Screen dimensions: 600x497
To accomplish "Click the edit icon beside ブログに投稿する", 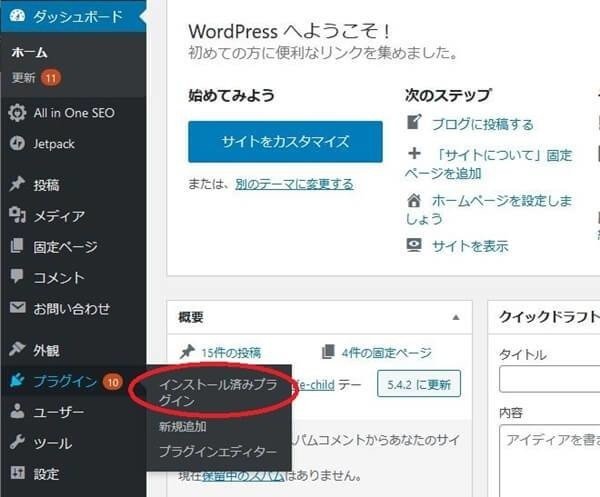I will [414, 122].
